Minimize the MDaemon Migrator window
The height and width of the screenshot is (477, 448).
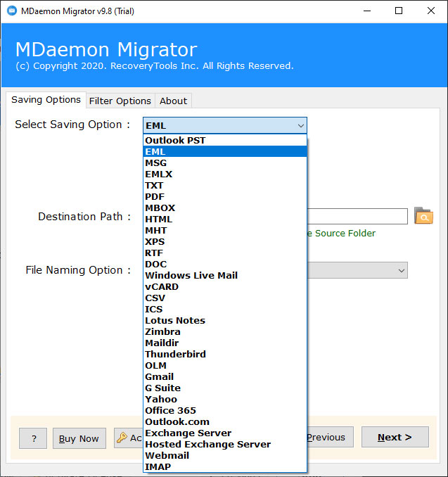point(367,11)
